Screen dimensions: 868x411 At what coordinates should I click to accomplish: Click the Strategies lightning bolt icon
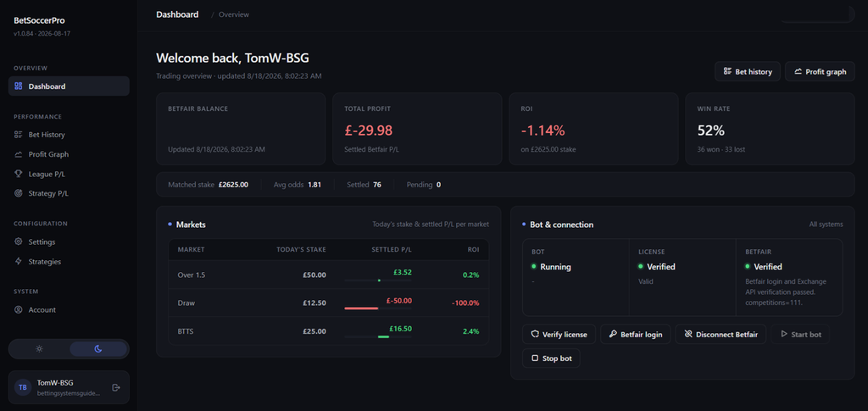coord(19,262)
